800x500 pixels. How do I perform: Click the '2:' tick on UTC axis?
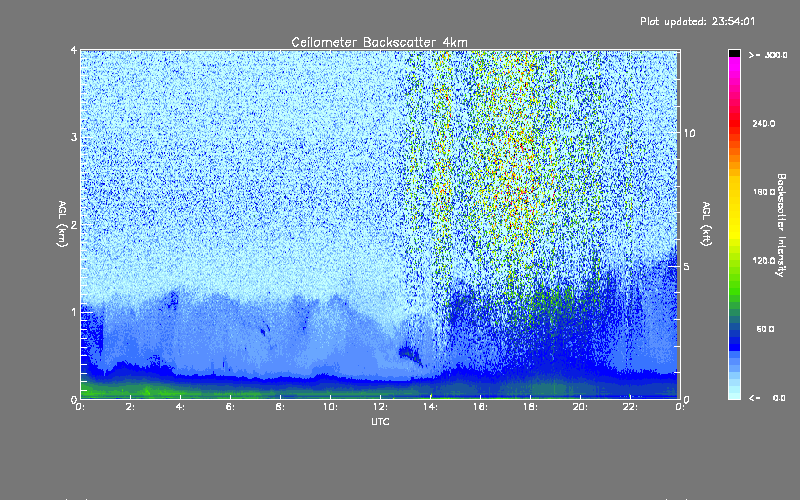(131, 407)
